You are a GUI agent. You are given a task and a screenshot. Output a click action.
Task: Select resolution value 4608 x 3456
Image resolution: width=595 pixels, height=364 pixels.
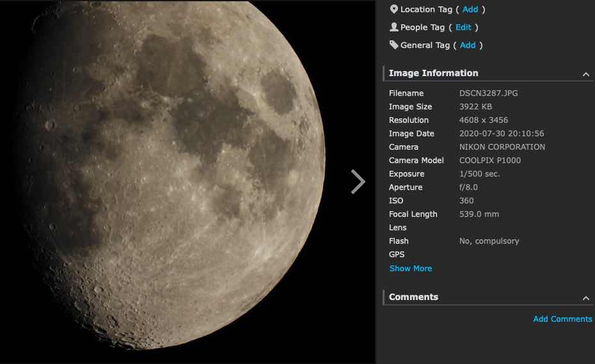(x=484, y=120)
